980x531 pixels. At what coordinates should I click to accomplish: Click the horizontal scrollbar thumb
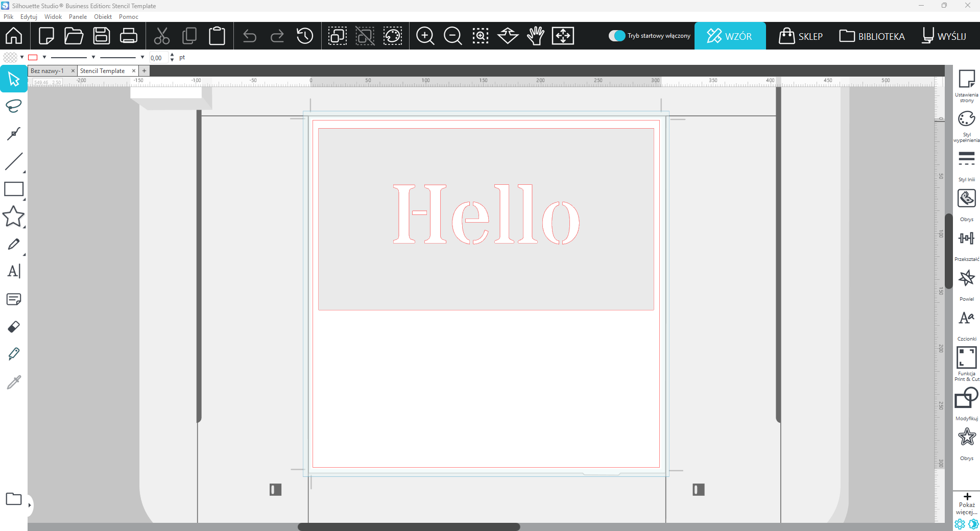pyautogui.click(x=409, y=526)
